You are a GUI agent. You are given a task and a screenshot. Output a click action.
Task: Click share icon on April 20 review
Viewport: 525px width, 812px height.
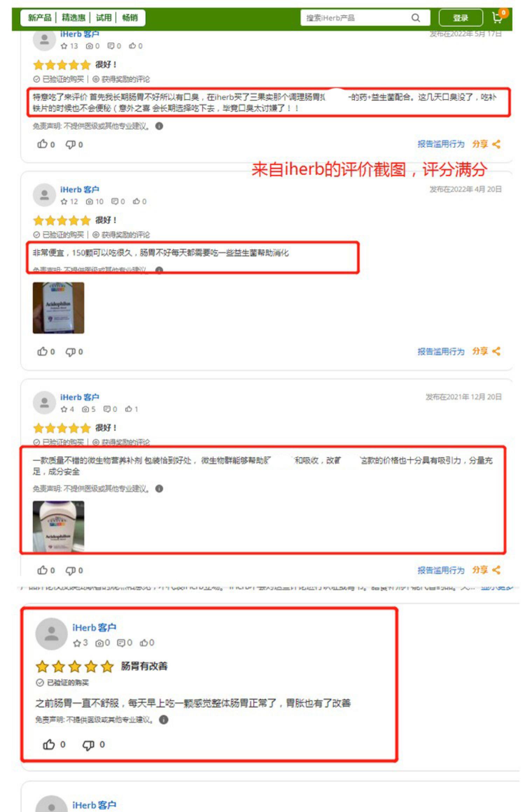[496, 351]
